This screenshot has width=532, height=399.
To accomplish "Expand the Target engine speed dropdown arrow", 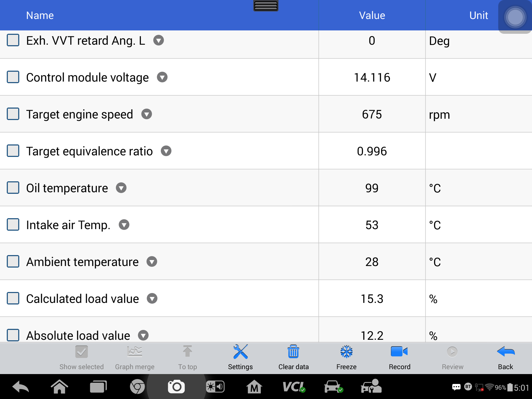I will pyautogui.click(x=147, y=114).
